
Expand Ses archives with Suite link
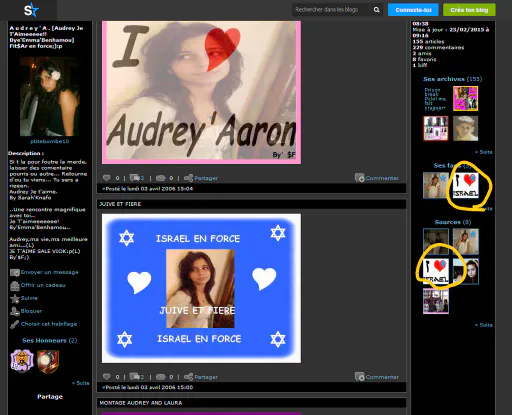point(484,152)
